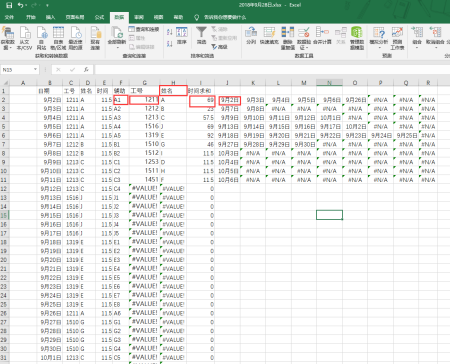450x364 pixels.
Task: Click the greyed 属性 properties button
Action: point(137,38)
